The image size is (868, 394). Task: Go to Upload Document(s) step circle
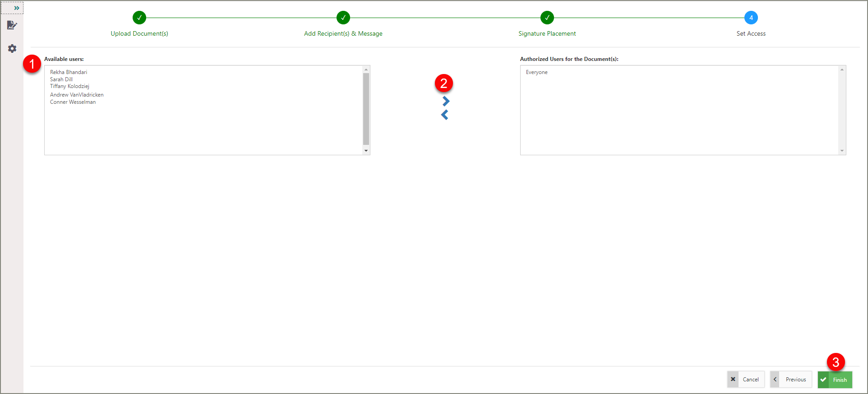coord(139,18)
